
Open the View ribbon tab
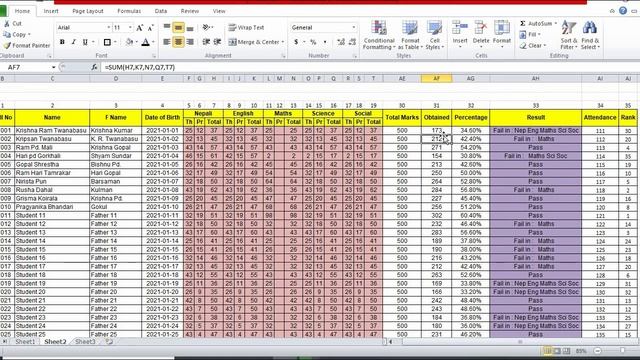point(219,11)
